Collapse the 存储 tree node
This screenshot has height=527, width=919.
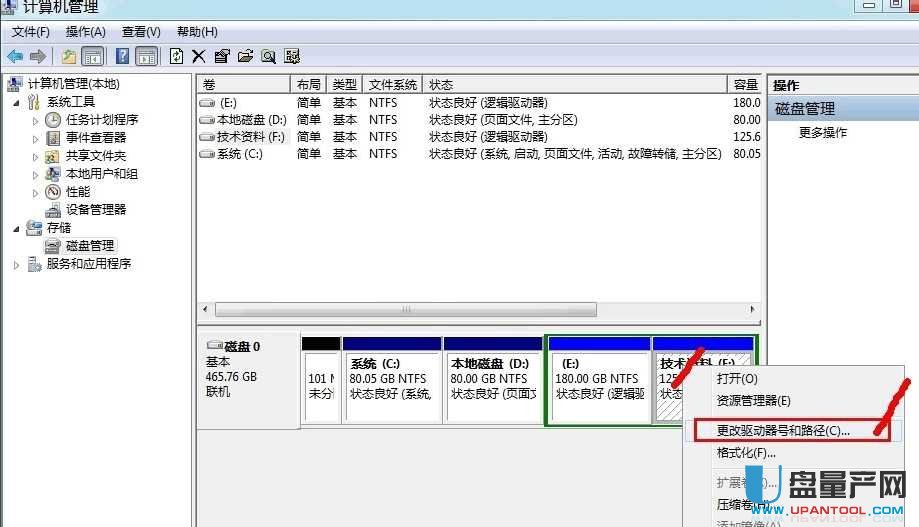pos(16,228)
